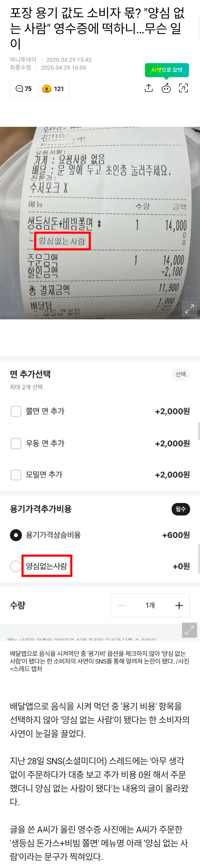Open the AI chatbot robot icon
Image resolution: width=200 pixels, height=868 pixels.
point(166,88)
